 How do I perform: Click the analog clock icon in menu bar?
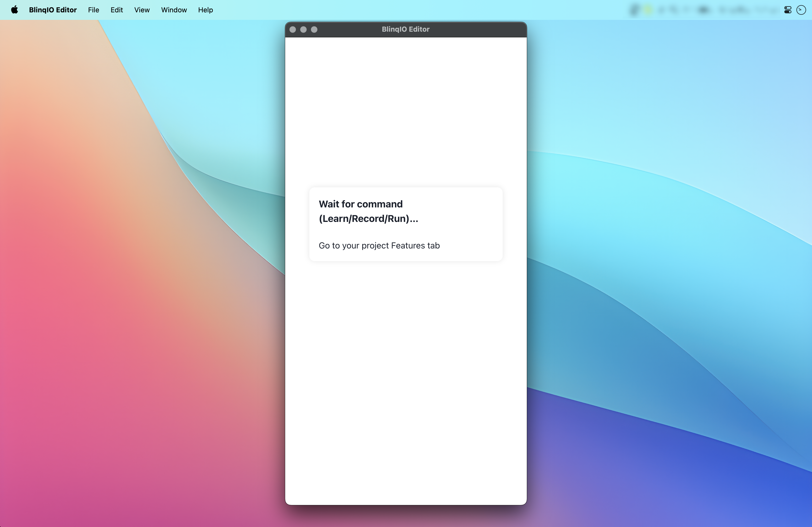click(801, 10)
